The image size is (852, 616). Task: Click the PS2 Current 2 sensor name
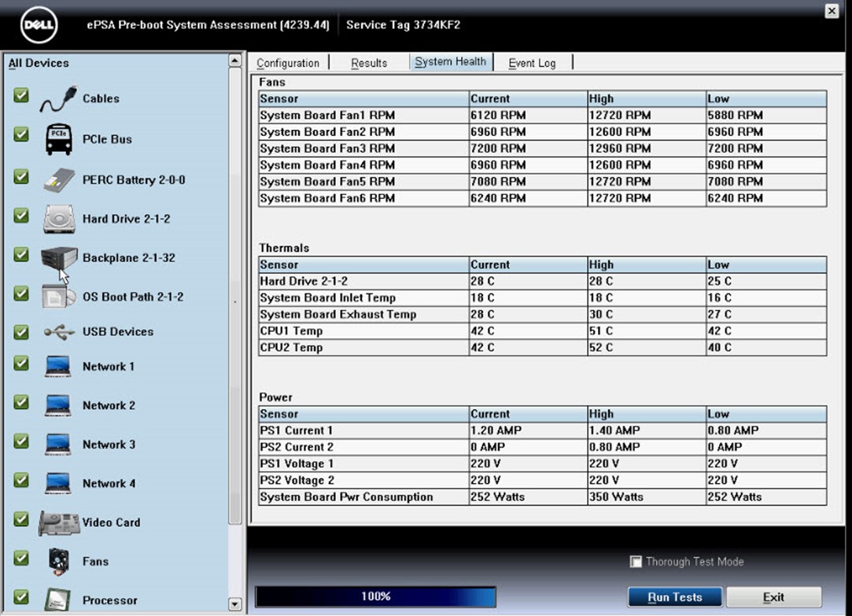(297, 447)
